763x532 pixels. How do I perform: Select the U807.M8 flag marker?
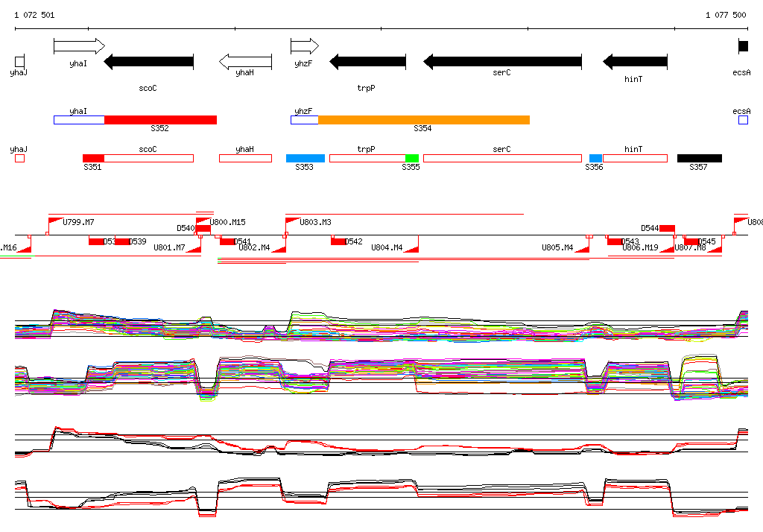point(715,248)
